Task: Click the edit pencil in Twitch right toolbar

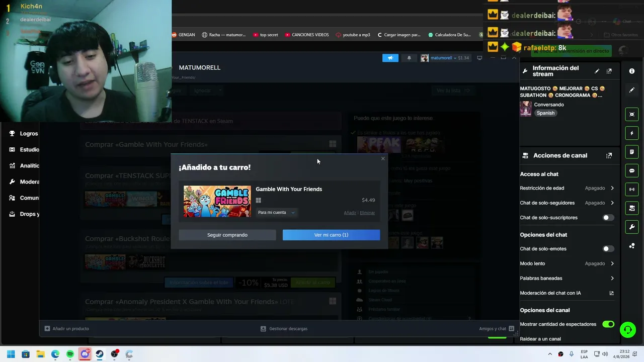Action: pyautogui.click(x=632, y=90)
